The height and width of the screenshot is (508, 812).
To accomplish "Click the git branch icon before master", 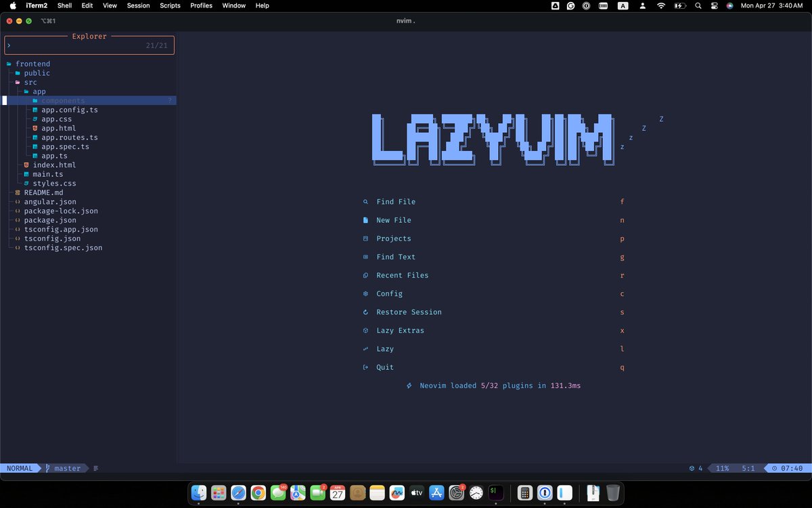I will 47,468.
